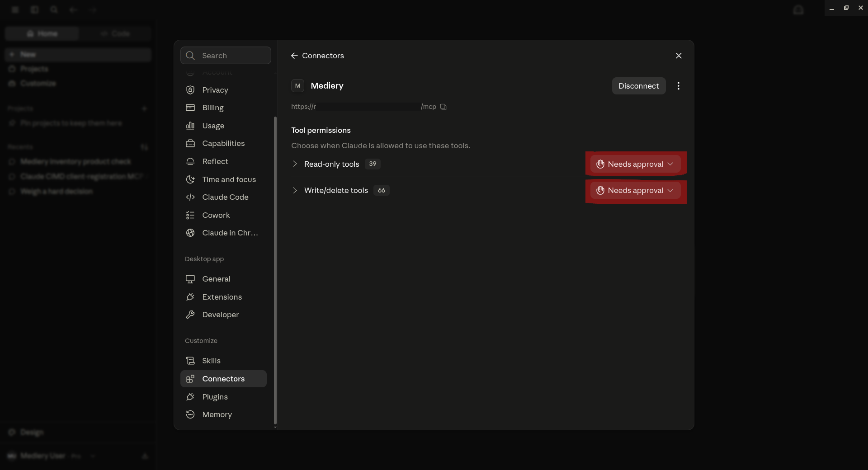868x470 pixels.
Task: Open Time and focus settings
Action: click(223, 179)
